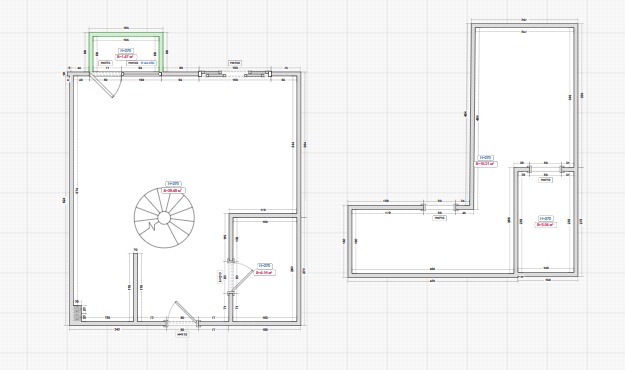
Task: Select the gray hatched column in bottom-left corner
Action: [77, 313]
